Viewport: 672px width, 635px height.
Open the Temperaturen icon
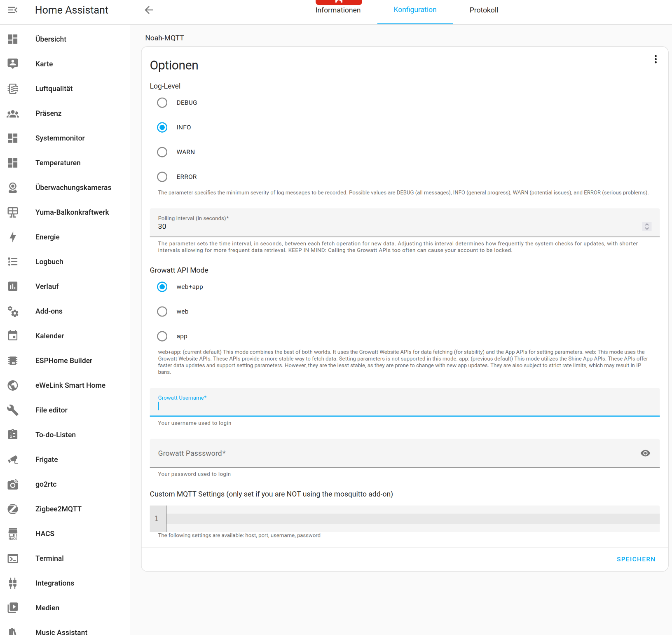tap(13, 163)
